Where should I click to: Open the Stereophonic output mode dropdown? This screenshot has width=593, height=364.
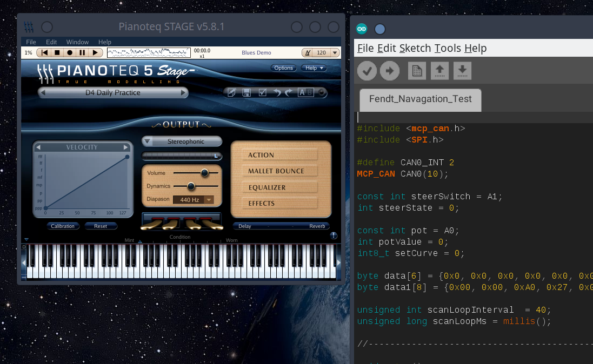(182, 141)
